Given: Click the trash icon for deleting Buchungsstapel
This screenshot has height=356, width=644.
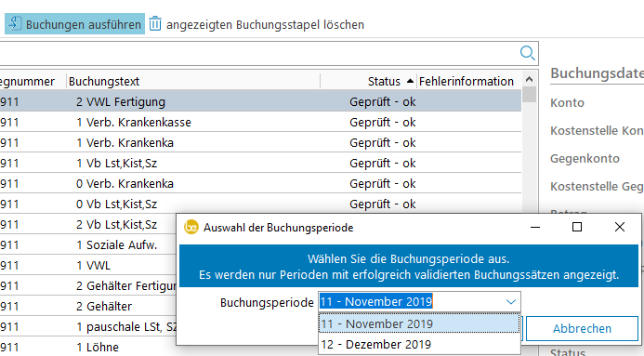Looking at the screenshot, I should click(x=155, y=23).
